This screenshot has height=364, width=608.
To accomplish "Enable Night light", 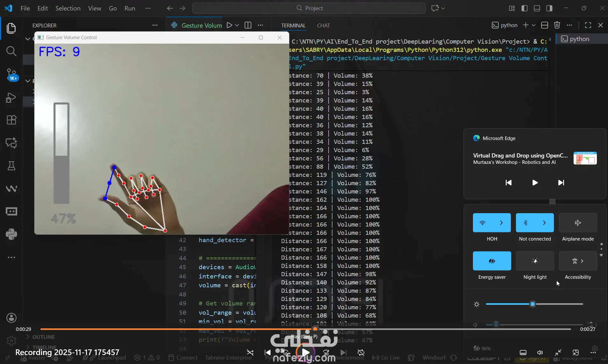I will pos(535,261).
